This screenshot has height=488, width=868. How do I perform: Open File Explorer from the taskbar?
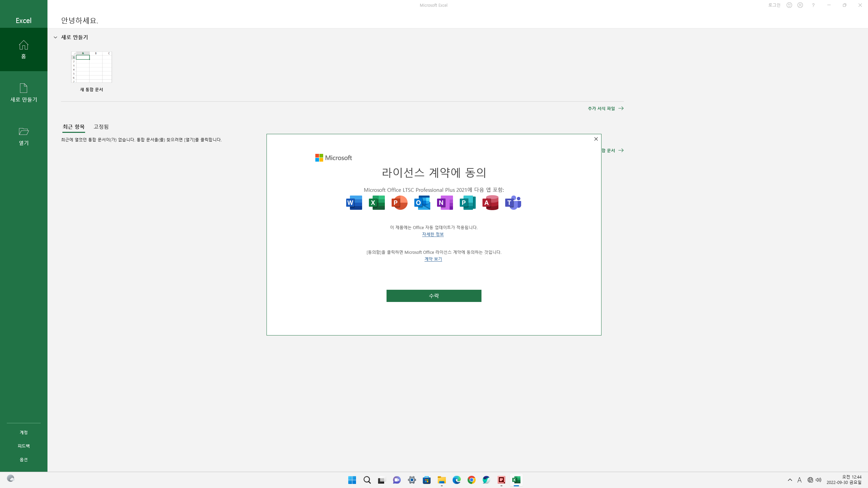coord(441,480)
